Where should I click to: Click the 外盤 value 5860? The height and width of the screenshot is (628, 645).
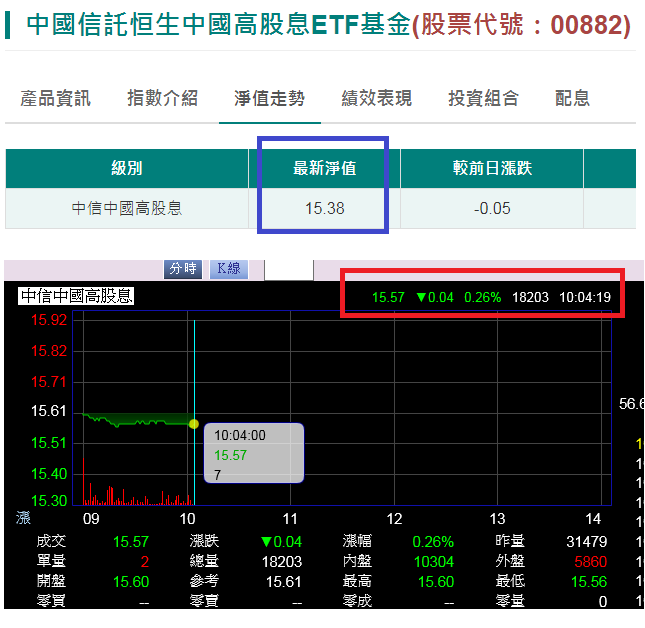coord(591,562)
